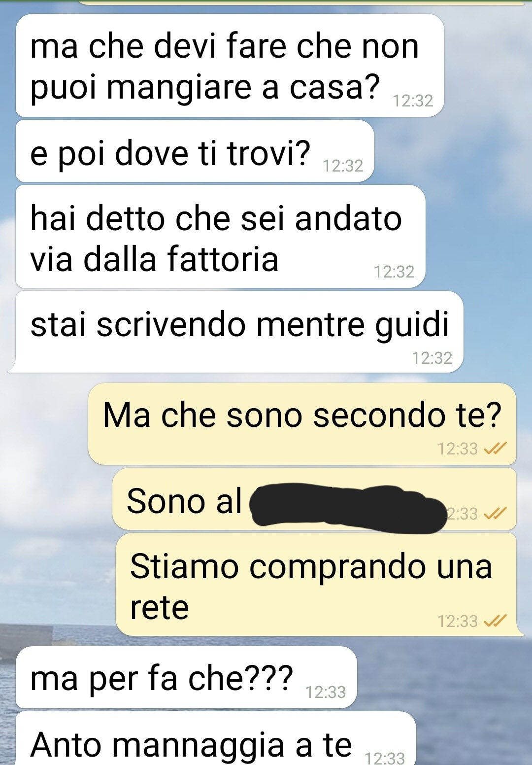The image size is (532, 765).
Task: Tap the read checkmarks on 'Ma che sono secondo te?'
Action: 495,448
